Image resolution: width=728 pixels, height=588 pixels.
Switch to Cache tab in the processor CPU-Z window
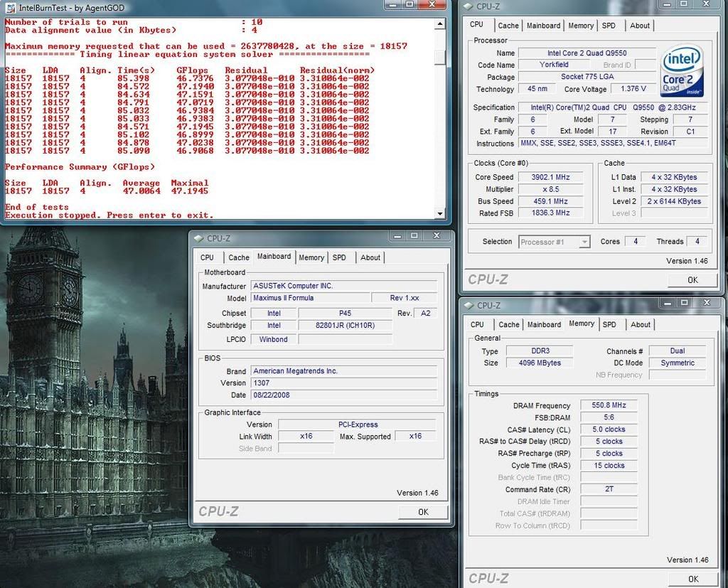click(x=508, y=26)
